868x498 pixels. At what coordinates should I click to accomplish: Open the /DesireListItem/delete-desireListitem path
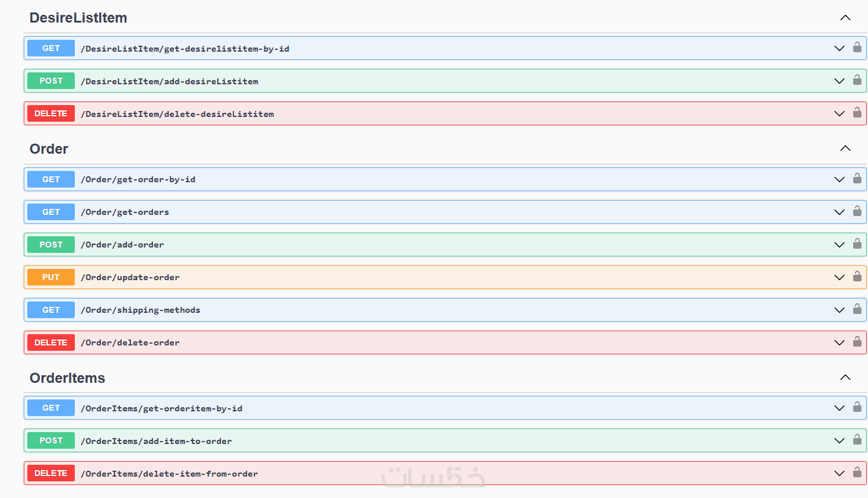[x=178, y=114]
